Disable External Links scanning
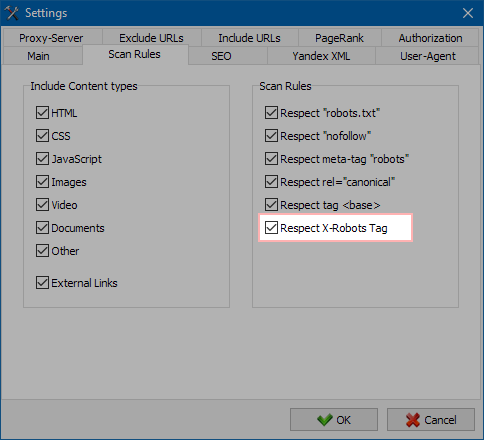 [42, 283]
